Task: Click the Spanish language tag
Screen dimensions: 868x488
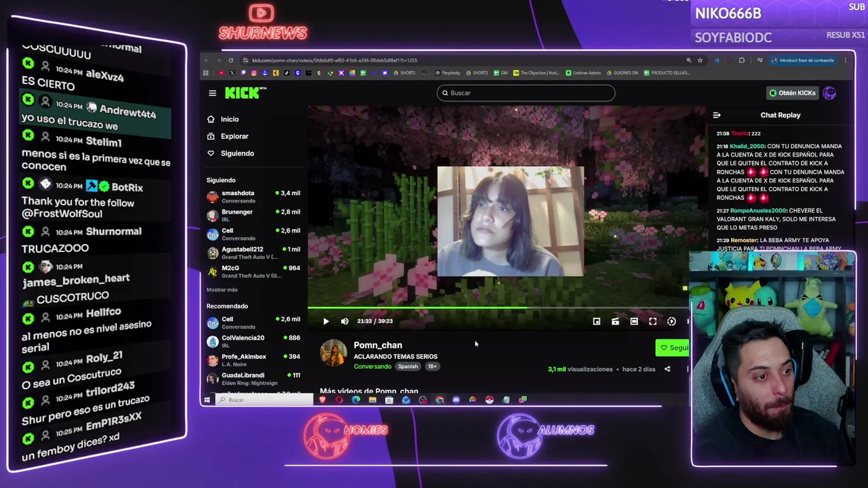Action: (408, 367)
